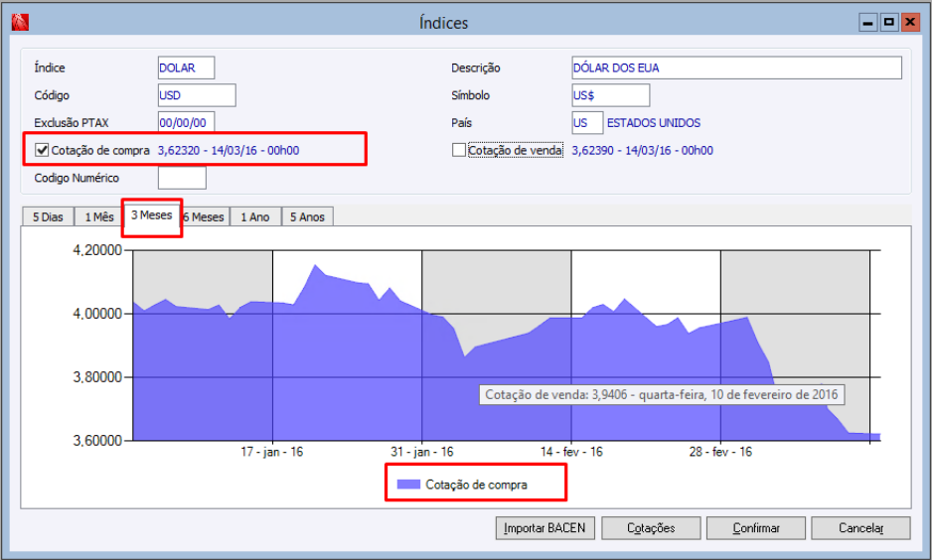
Task: Click the Índice field containing DOLAR
Action: 186,68
